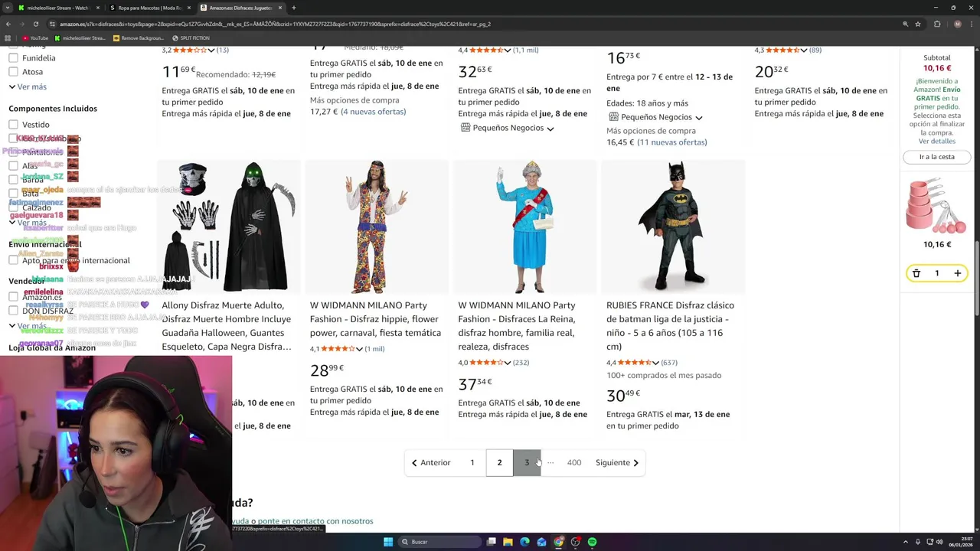Reload the Amazon page
980x551 pixels.
coord(35,24)
